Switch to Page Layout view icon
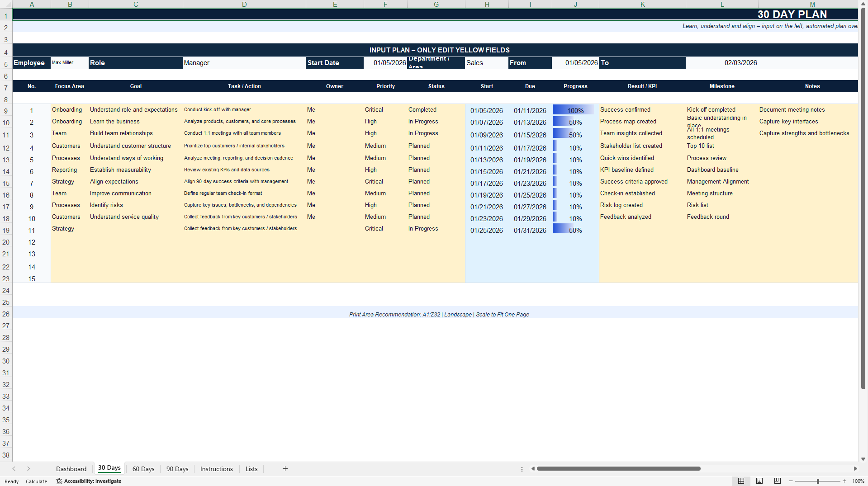The height and width of the screenshot is (486, 868). click(759, 481)
